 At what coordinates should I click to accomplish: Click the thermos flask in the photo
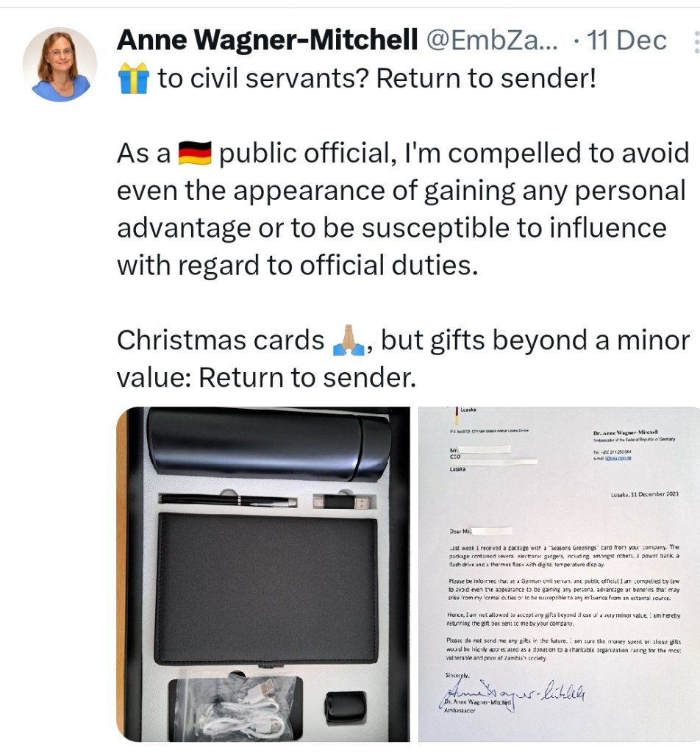click(x=269, y=442)
